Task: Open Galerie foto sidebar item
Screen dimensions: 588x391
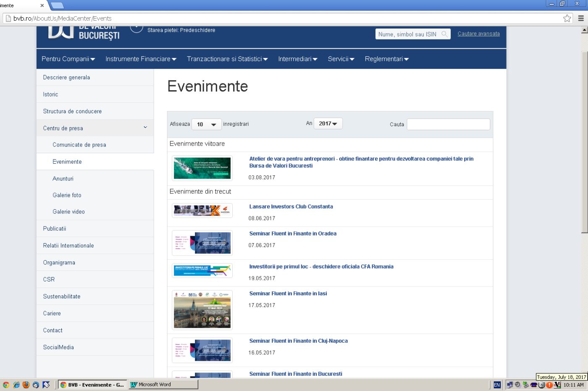Action: tap(95, 195)
